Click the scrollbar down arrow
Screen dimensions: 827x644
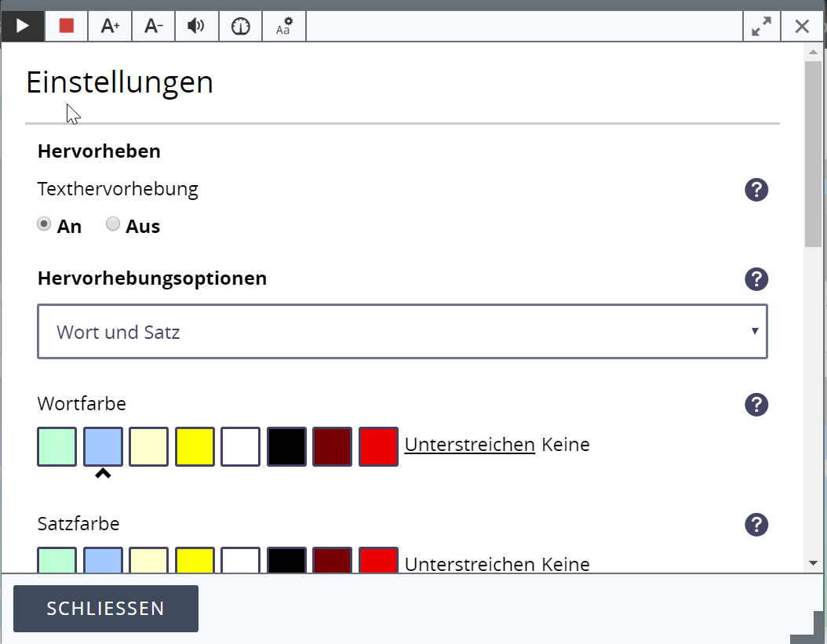813,562
